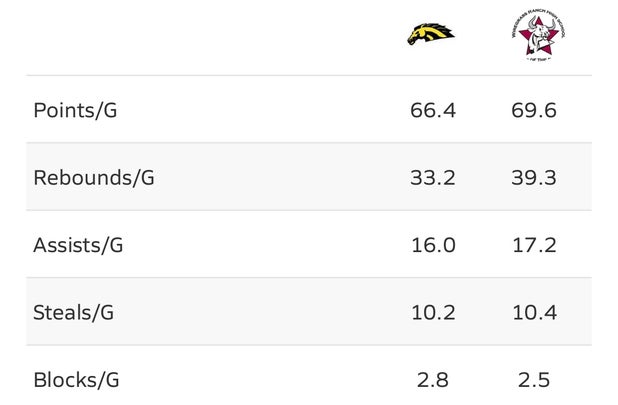
Task: Select the Rebounds/G row label
Action: coord(94,178)
